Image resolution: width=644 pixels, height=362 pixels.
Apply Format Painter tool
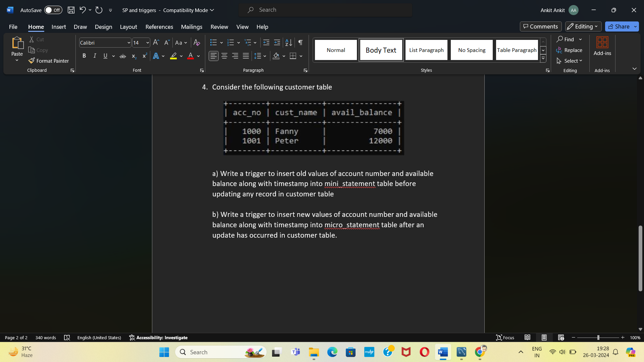[49, 61]
